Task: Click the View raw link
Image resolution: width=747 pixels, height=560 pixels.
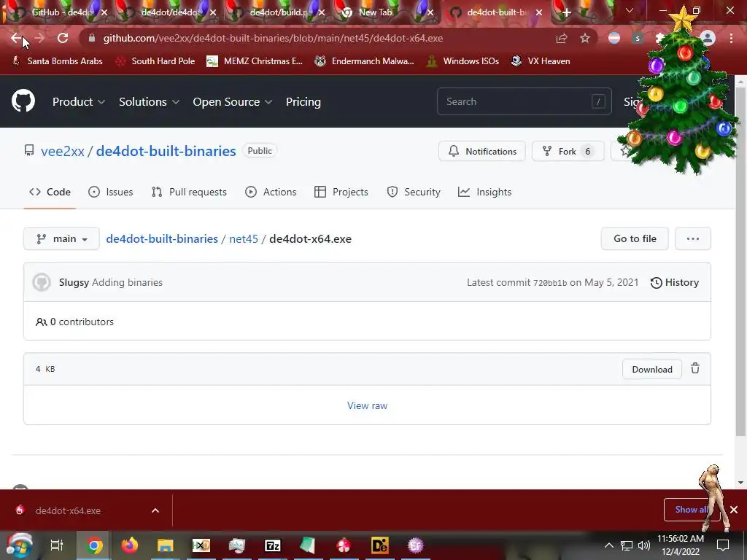Action: tap(368, 405)
